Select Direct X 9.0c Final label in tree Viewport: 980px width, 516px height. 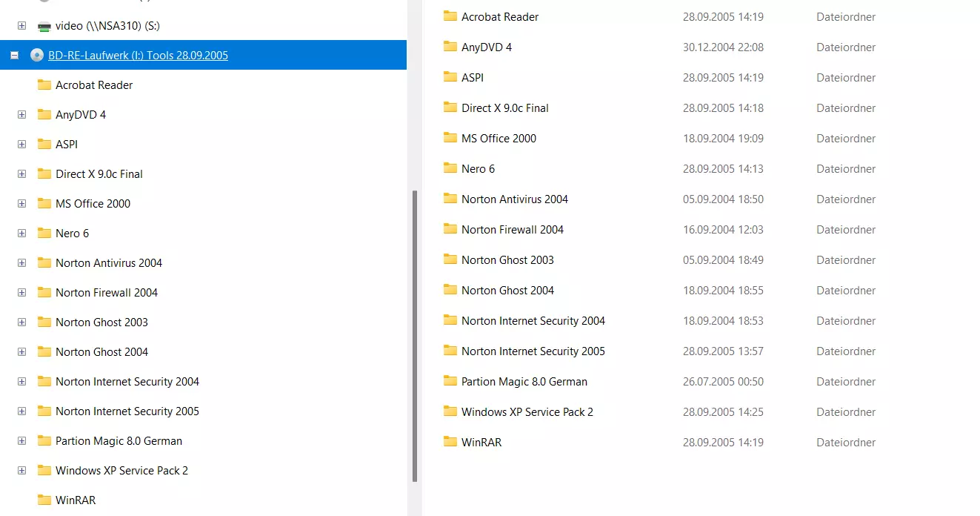[99, 174]
